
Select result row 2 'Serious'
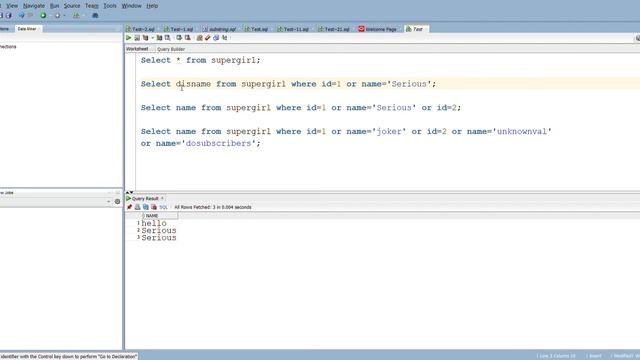tap(159, 231)
